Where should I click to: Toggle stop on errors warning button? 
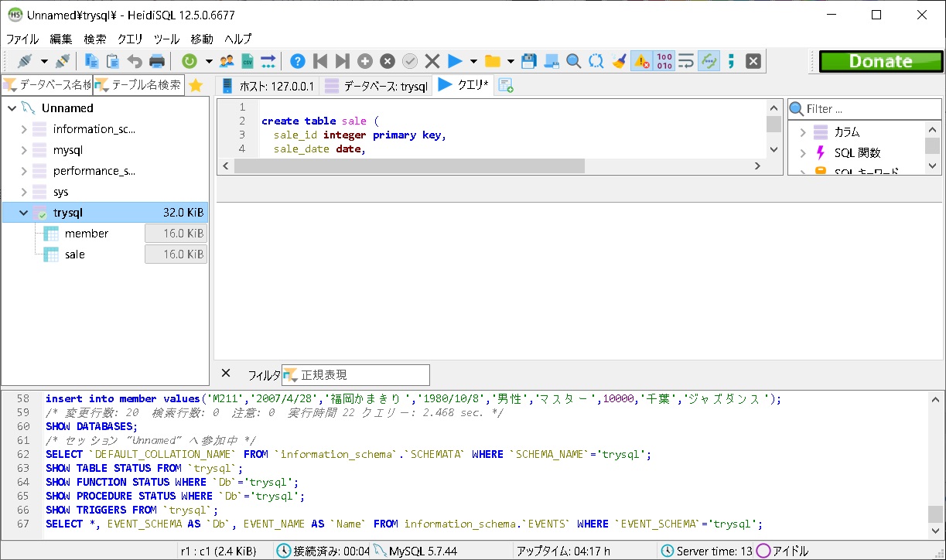click(x=641, y=61)
